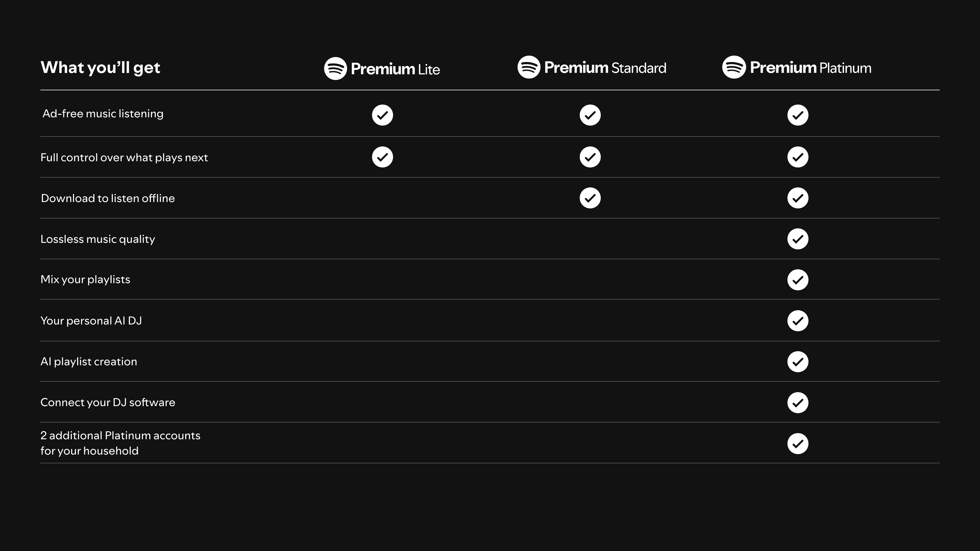Click the Spotify logo beside Premium Platinum
This screenshot has height=551, width=980.
734,67
